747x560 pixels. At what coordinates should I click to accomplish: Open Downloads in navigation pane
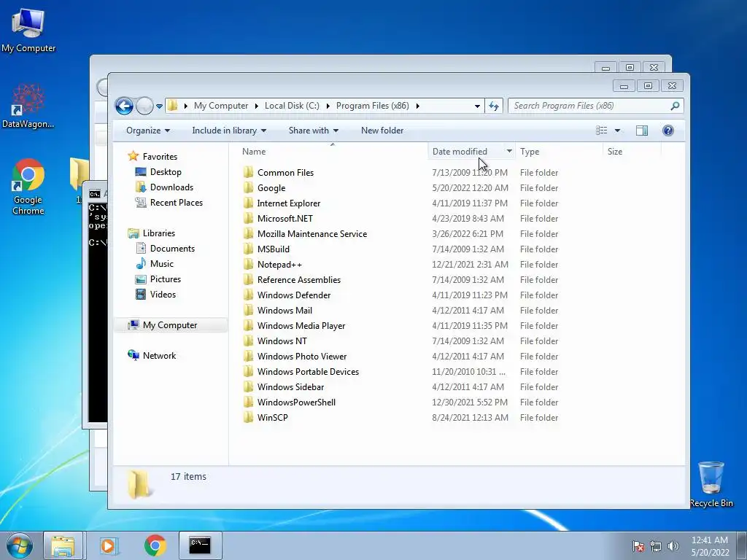(x=171, y=187)
